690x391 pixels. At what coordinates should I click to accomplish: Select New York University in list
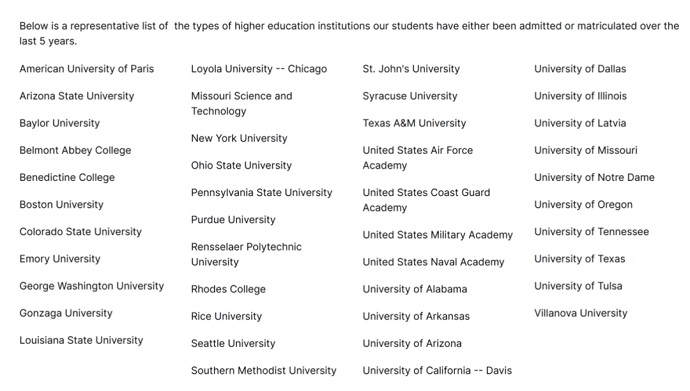pyautogui.click(x=239, y=139)
